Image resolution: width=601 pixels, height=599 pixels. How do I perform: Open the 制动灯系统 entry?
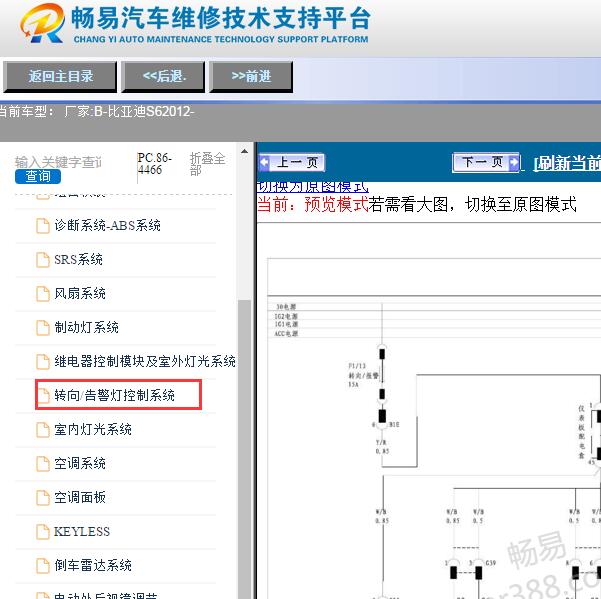(86, 327)
